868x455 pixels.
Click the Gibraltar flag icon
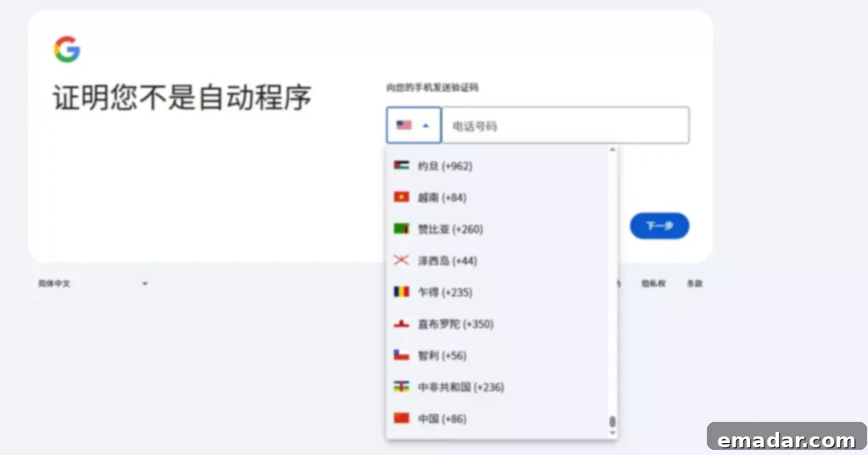click(x=401, y=324)
